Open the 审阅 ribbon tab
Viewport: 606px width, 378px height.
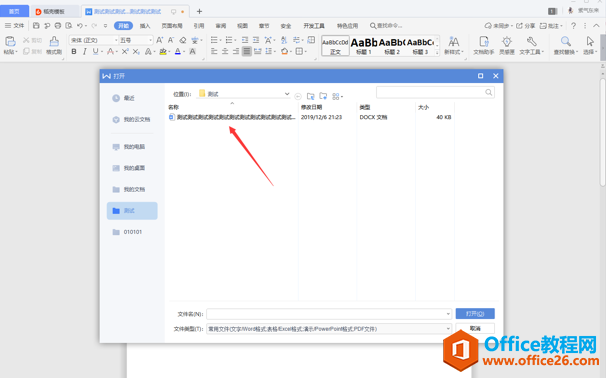click(221, 26)
